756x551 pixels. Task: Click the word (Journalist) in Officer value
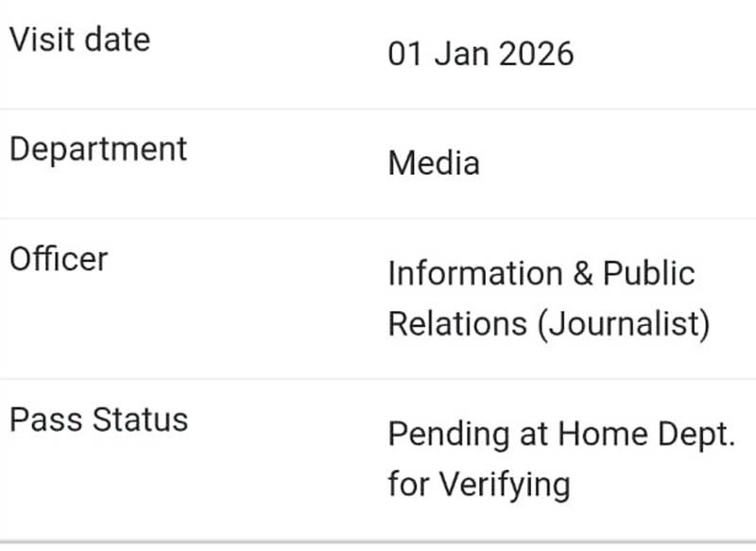pyautogui.click(x=624, y=323)
